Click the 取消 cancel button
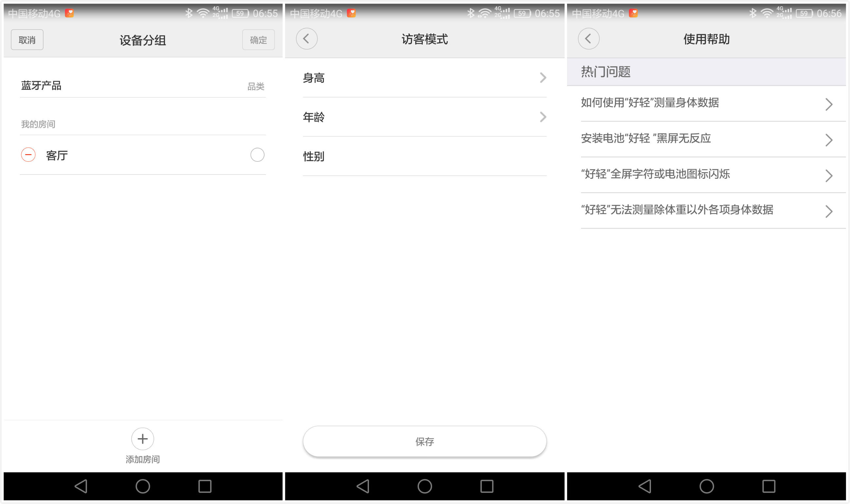Image resolution: width=850 pixels, height=504 pixels. click(x=27, y=40)
